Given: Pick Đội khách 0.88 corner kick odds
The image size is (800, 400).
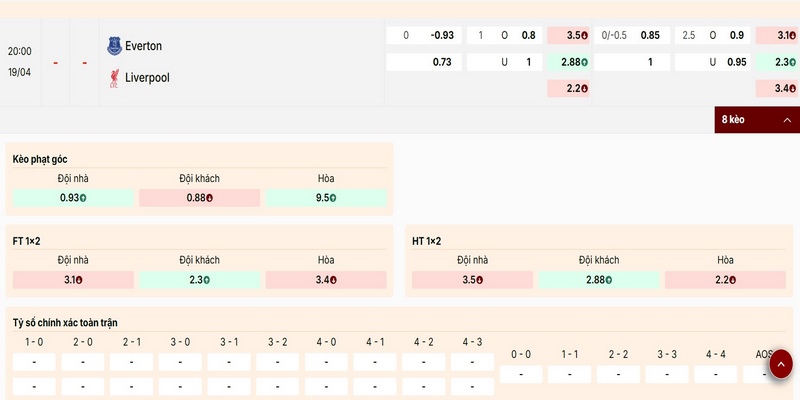Looking at the screenshot, I should [199, 198].
